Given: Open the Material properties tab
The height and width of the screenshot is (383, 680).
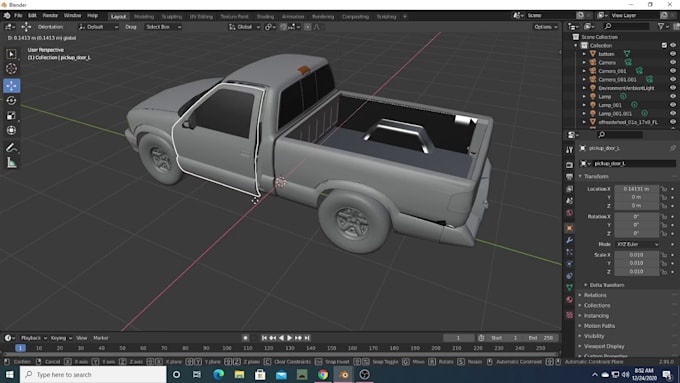Looking at the screenshot, I should point(569,299).
